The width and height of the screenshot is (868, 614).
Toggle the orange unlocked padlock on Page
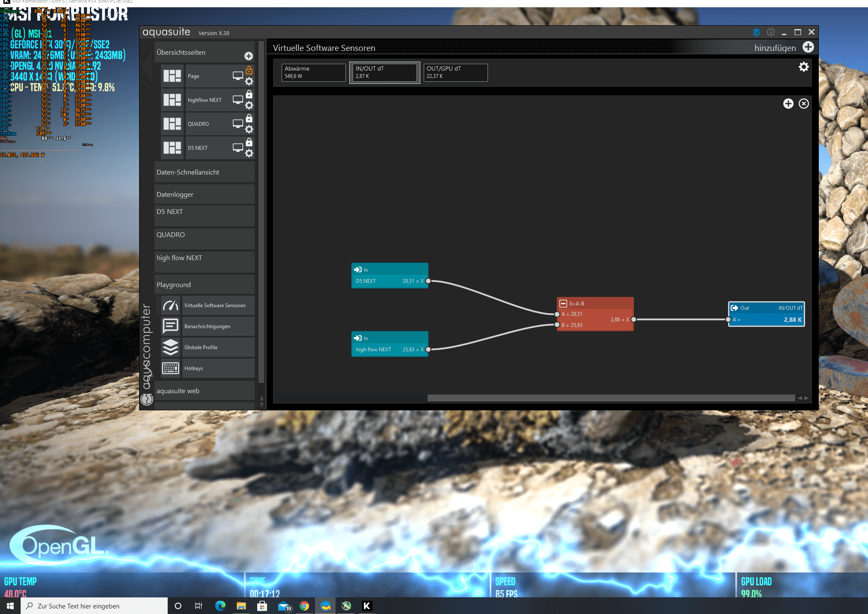coord(249,71)
